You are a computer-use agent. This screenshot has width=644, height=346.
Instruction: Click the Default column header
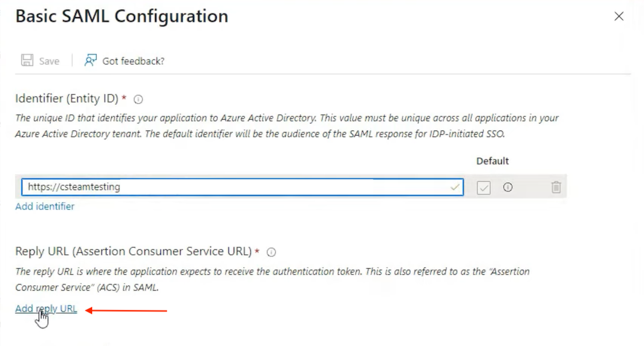point(492,161)
